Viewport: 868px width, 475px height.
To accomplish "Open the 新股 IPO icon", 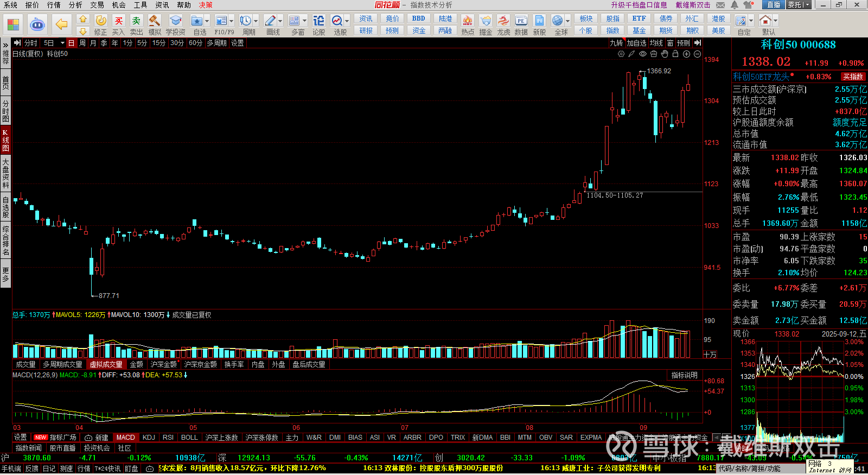I will 539,26.
